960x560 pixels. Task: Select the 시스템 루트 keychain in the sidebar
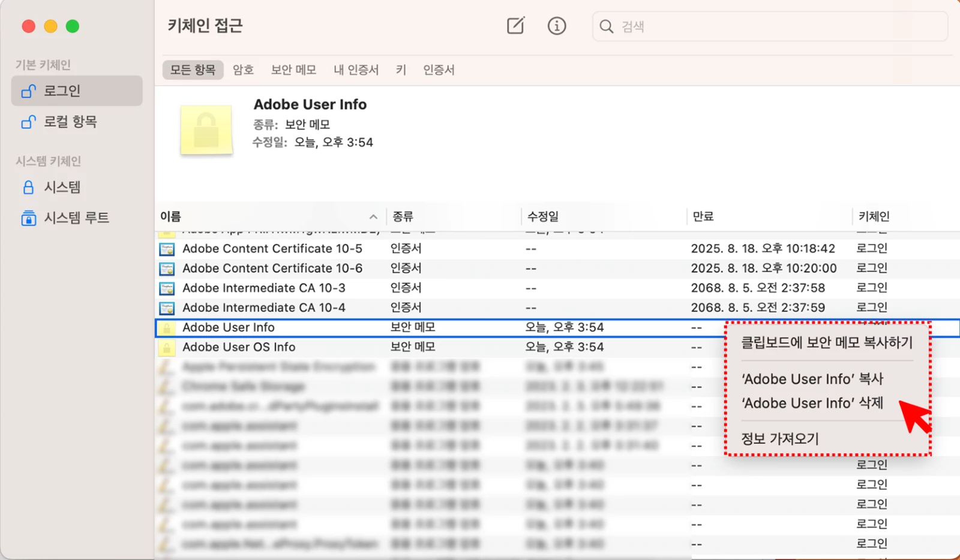tap(77, 218)
